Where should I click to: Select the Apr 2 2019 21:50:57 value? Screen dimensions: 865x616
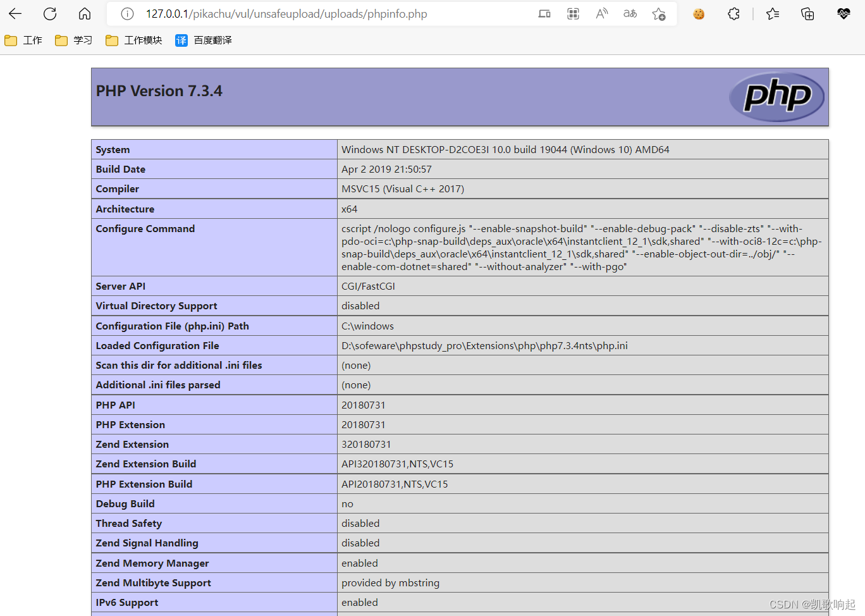click(x=386, y=169)
